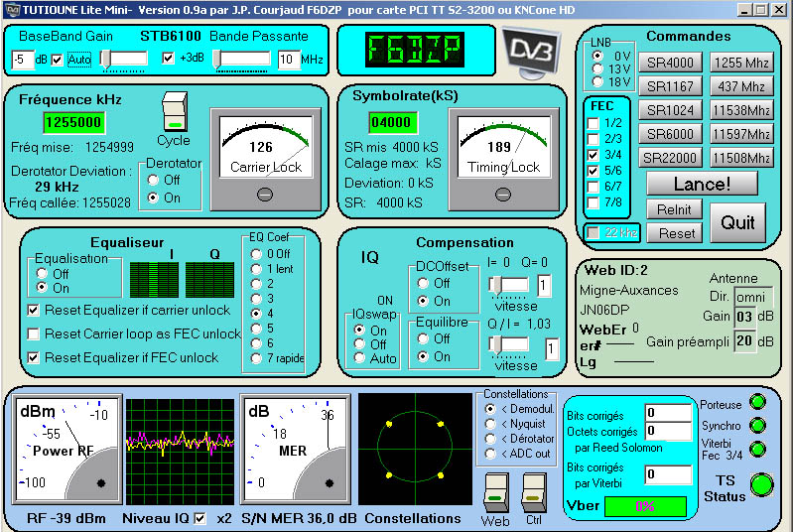
Task: Click the ReInit button
Action: pyautogui.click(x=674, y=208)
